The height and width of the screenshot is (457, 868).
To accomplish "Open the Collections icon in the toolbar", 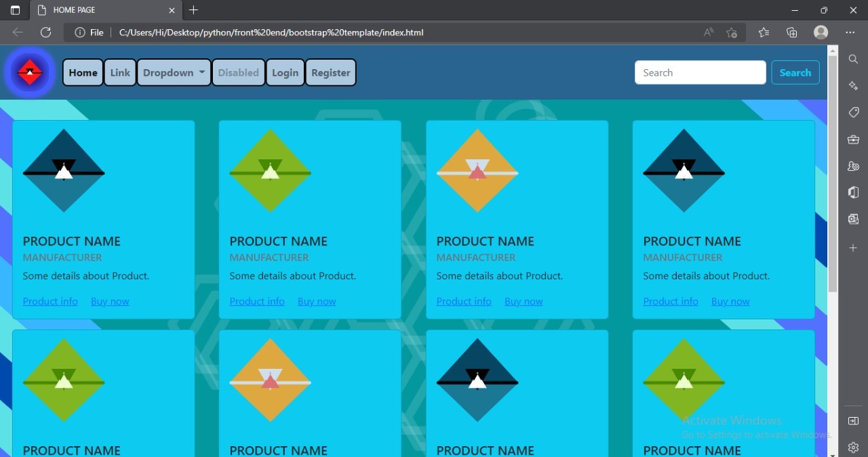I will click(791, 32).
